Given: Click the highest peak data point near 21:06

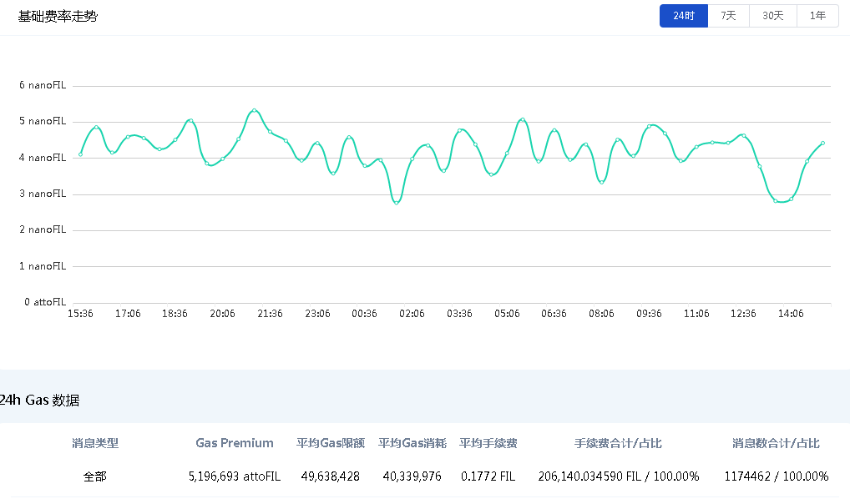Looking at the screenshot, I should pyautogui.click(x=254, y=110).
